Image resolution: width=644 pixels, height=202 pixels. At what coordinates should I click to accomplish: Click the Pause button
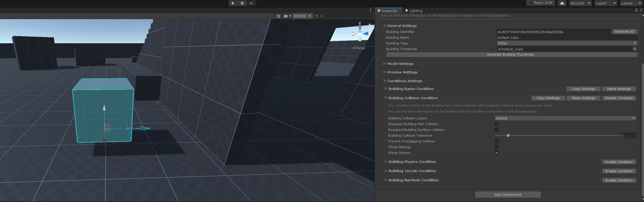point(242,3)
